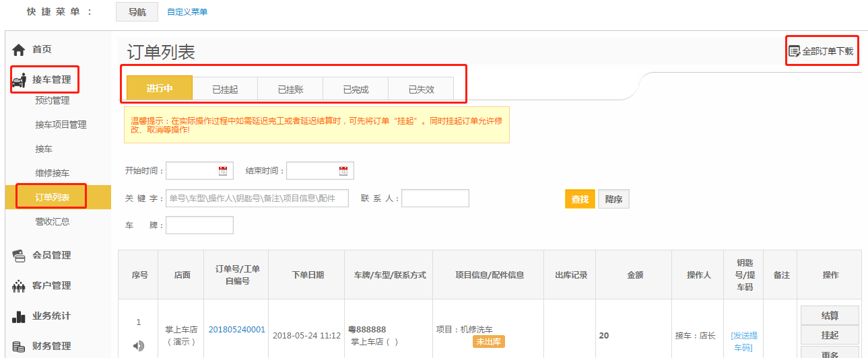Click the 财务管理 coins icon
The width and height of the screenshot is (868, 358).
click(19, 347)
